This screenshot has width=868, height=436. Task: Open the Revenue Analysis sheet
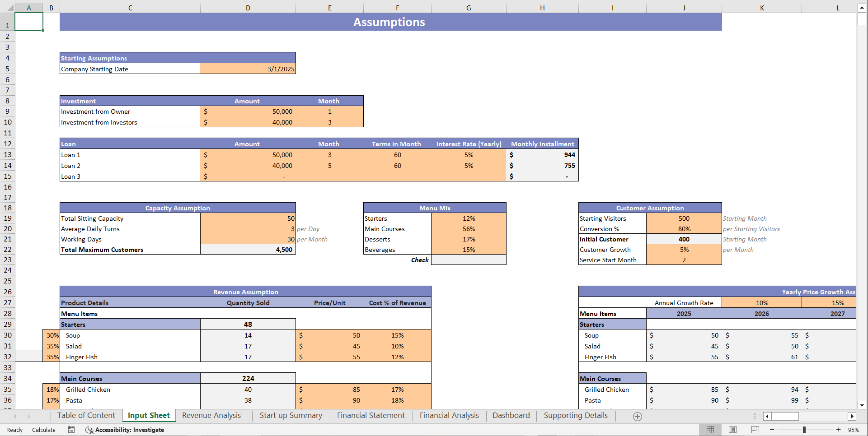211,415
